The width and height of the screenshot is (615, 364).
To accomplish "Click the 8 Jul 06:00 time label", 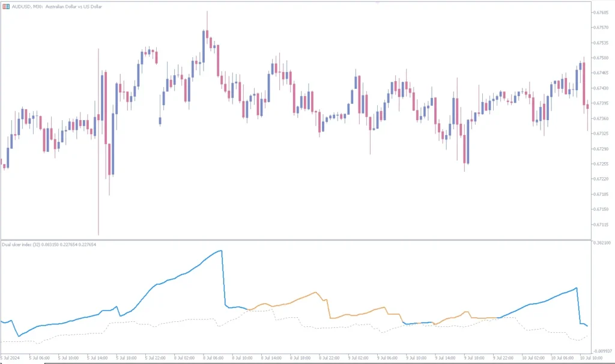I will coord(213,358).
